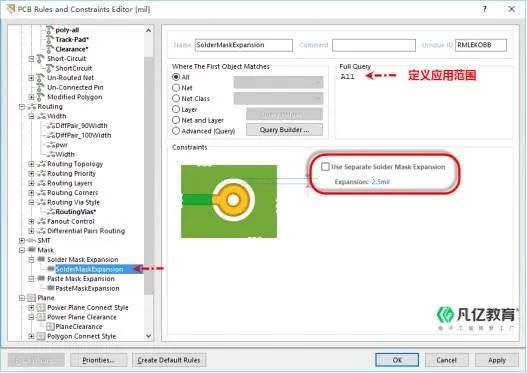Click the solder mask pad preview image
Viewport: 527px width, 373px height.
click(229, 201)
